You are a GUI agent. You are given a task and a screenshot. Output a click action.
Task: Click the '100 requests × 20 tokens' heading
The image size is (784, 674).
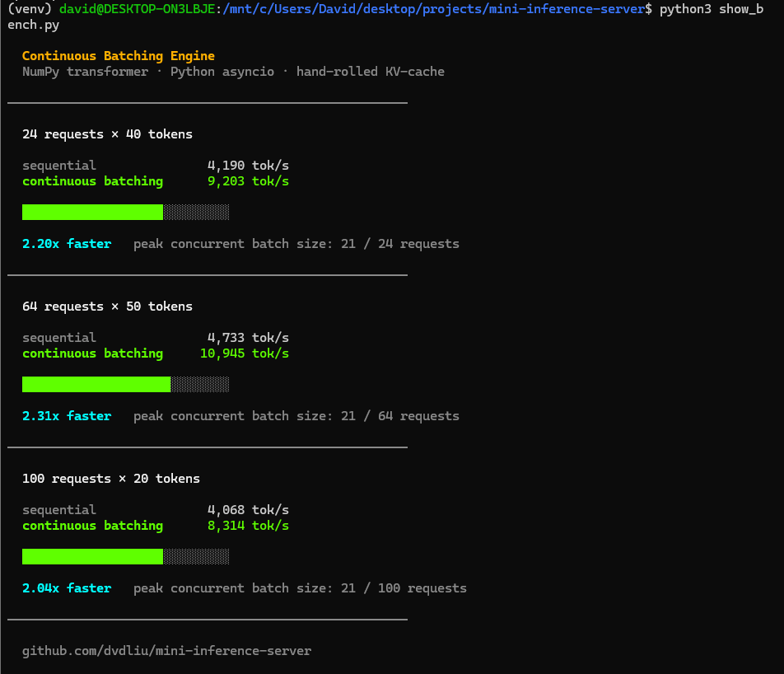point(111,479)
